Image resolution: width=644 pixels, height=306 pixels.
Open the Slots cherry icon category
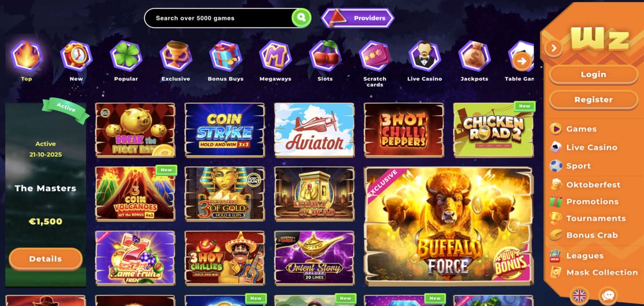point(325,56)
